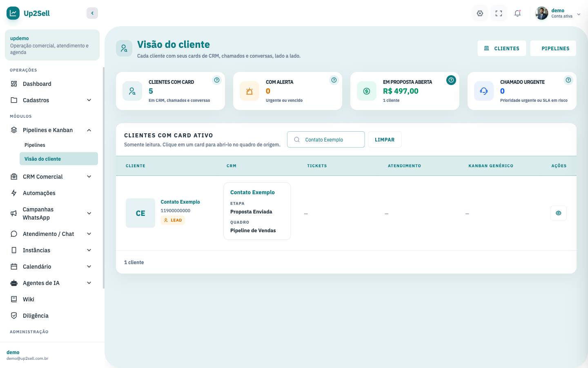Collapse the sidebar with the arrow button

pos(92,13)
